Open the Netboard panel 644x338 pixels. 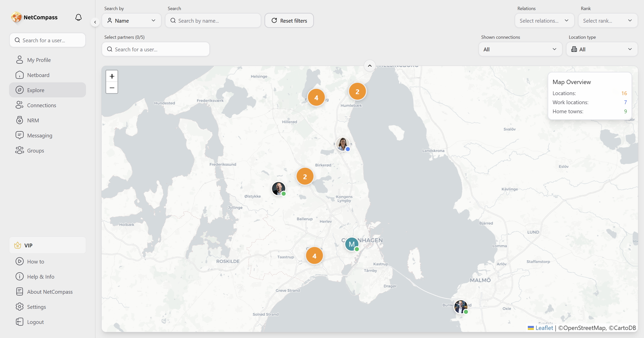(x=38, y=75)
